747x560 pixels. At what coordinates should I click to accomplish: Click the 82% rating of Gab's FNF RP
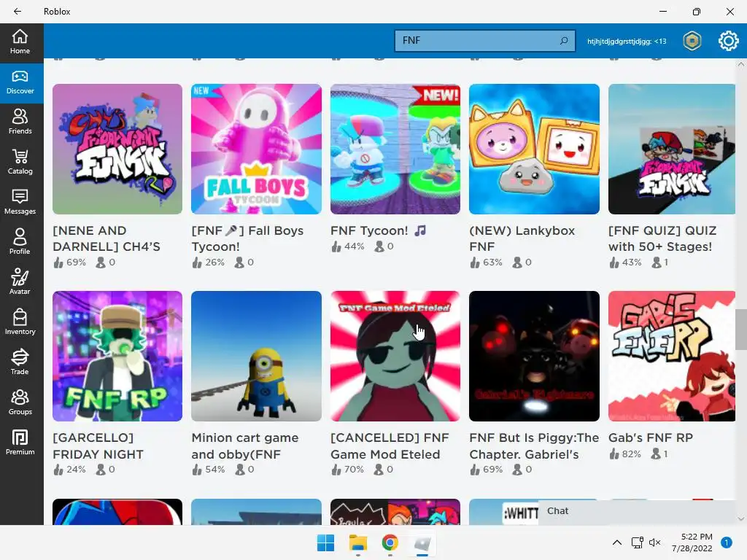pos(625,454)
